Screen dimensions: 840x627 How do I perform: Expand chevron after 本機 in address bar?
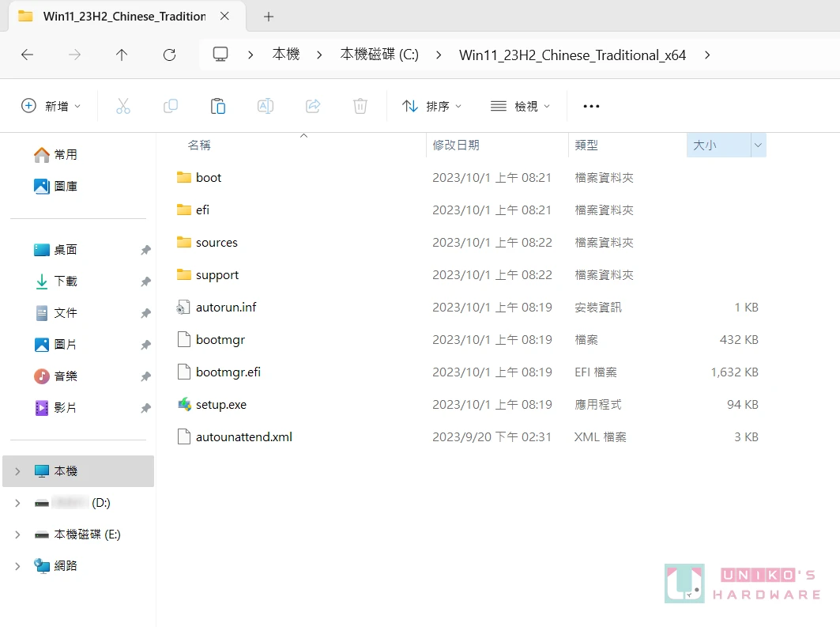(x=319, y=55)
